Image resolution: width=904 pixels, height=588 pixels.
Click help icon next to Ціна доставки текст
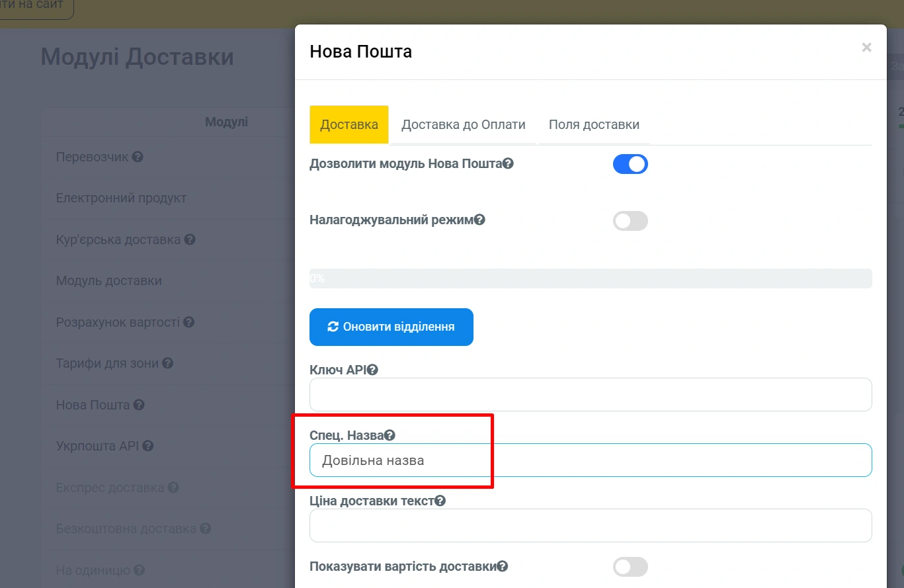click(440, 501)
